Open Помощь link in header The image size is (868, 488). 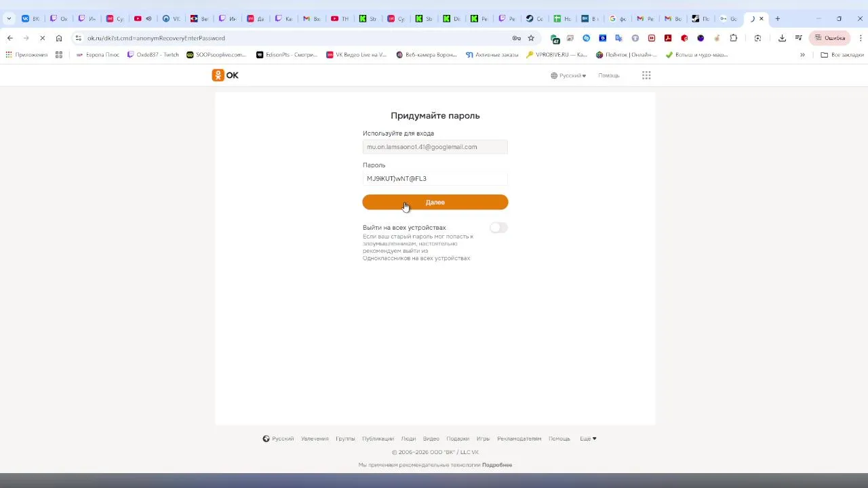tap(609, 75)
